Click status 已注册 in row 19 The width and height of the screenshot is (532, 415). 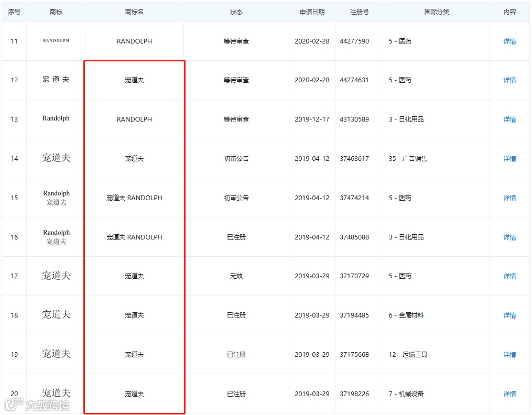click(236, 355)
